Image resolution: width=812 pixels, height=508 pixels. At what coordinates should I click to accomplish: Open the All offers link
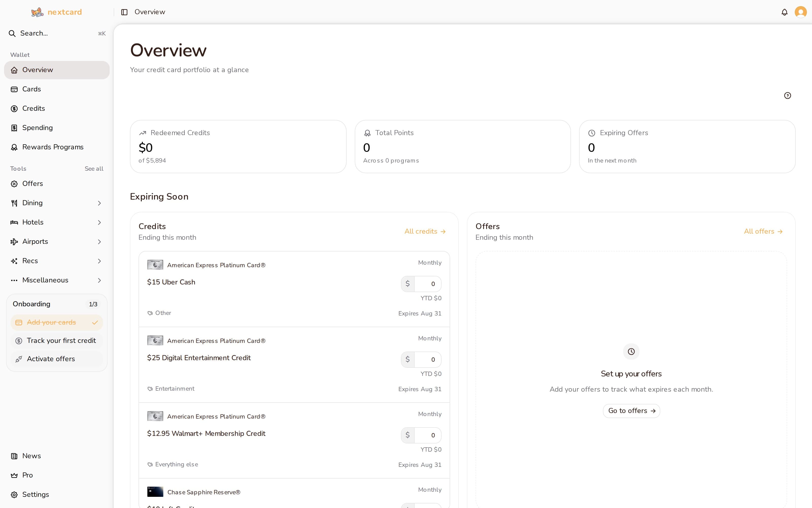click(763, 231)
